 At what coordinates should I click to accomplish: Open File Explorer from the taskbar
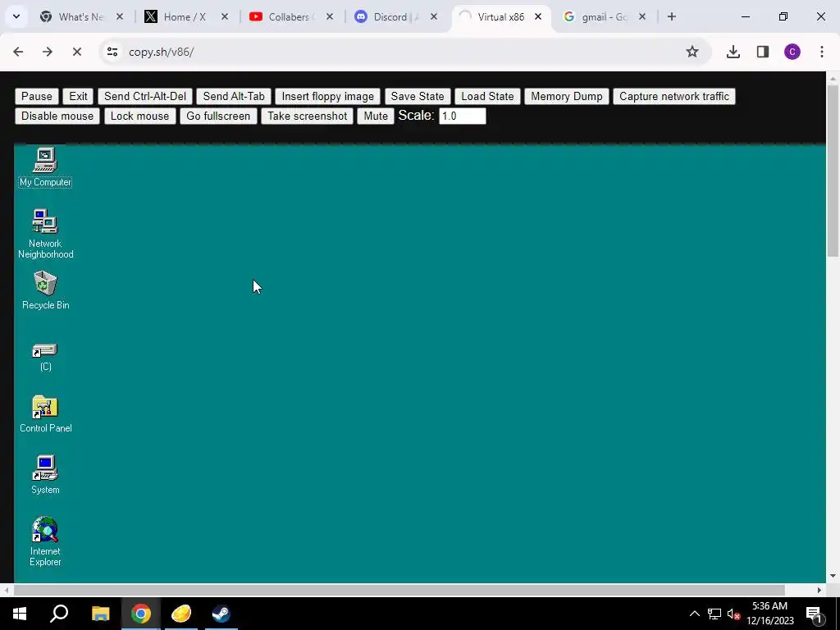[x=100, y=614]
